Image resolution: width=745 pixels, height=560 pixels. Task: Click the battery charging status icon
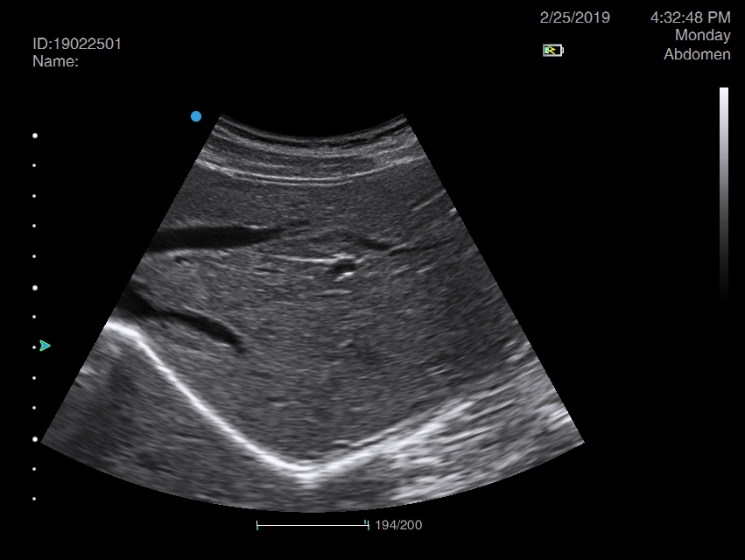553,51
